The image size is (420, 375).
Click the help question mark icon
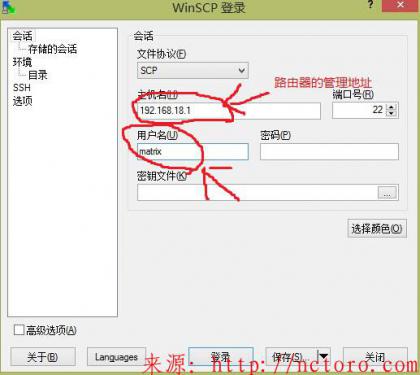pos(371,5)
